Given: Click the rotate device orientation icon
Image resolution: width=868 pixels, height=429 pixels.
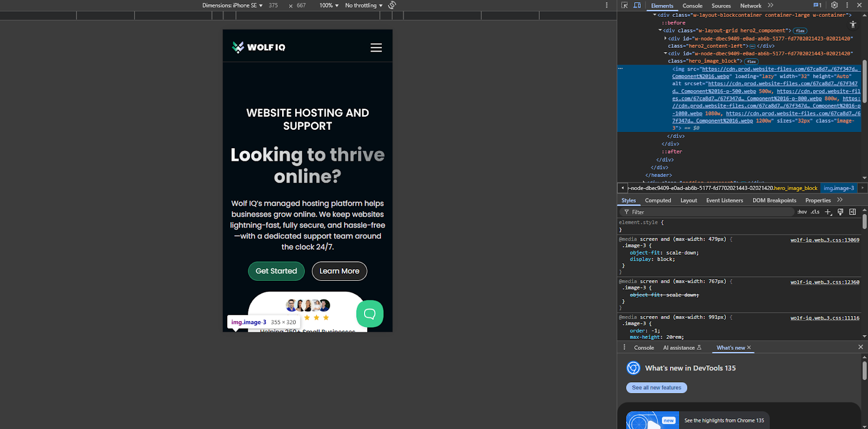Looking at the screenshot, I should pyautogui.click(x=392, y=5).
